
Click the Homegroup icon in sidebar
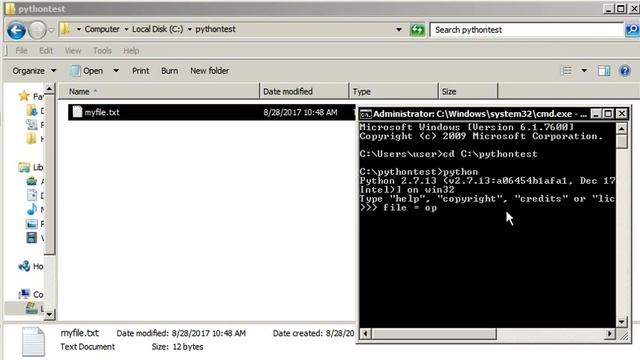[x=24, y=266]
